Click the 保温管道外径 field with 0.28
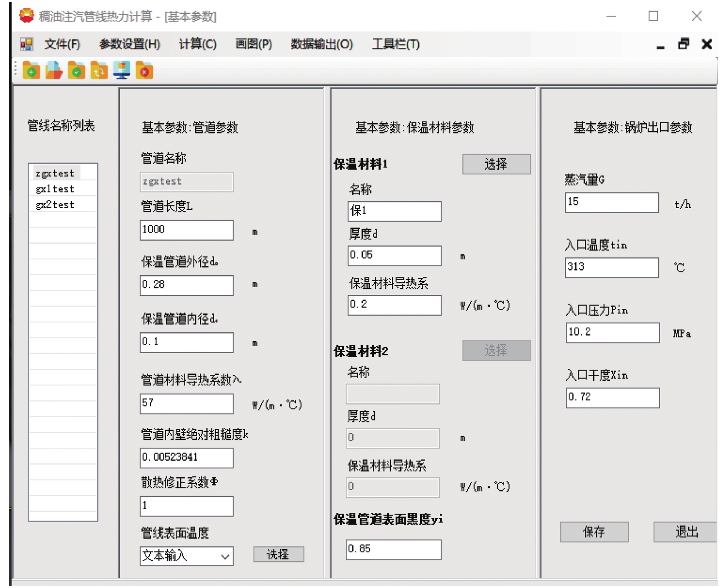 [x=186, y=285]
